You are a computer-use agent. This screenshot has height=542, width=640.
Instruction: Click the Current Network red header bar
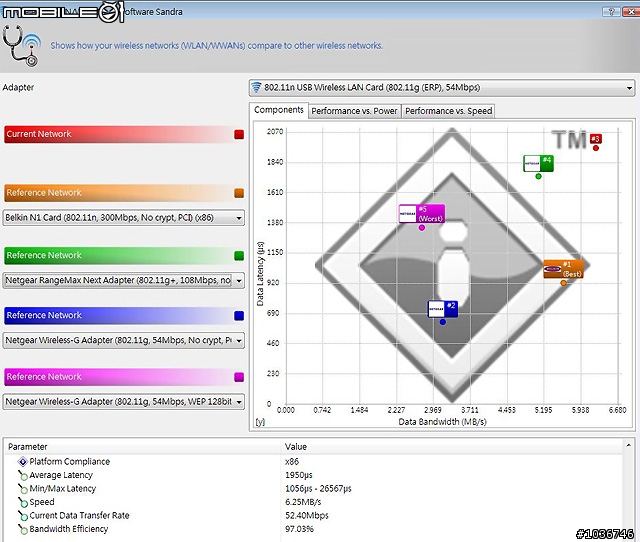point(124,134)
